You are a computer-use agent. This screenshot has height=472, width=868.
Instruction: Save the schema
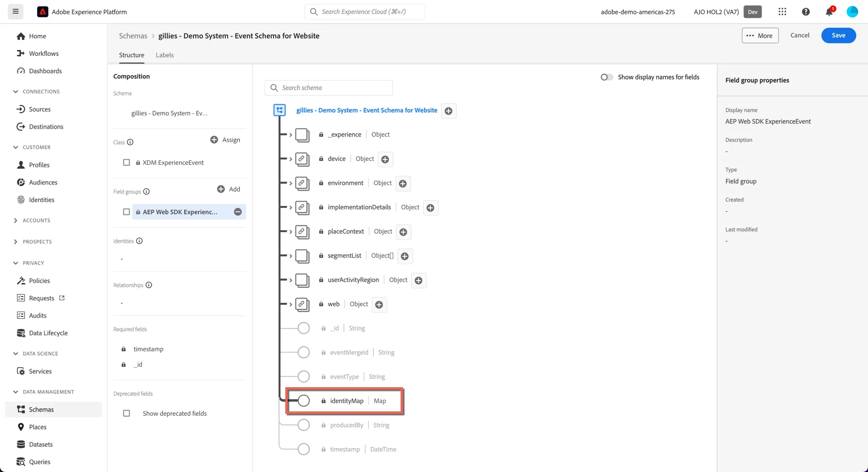click(x=838, y=35)
